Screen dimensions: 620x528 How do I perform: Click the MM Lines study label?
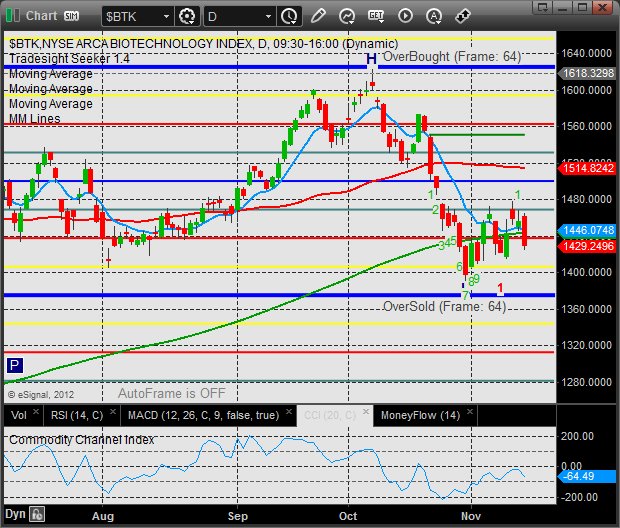tap(35, 119)
